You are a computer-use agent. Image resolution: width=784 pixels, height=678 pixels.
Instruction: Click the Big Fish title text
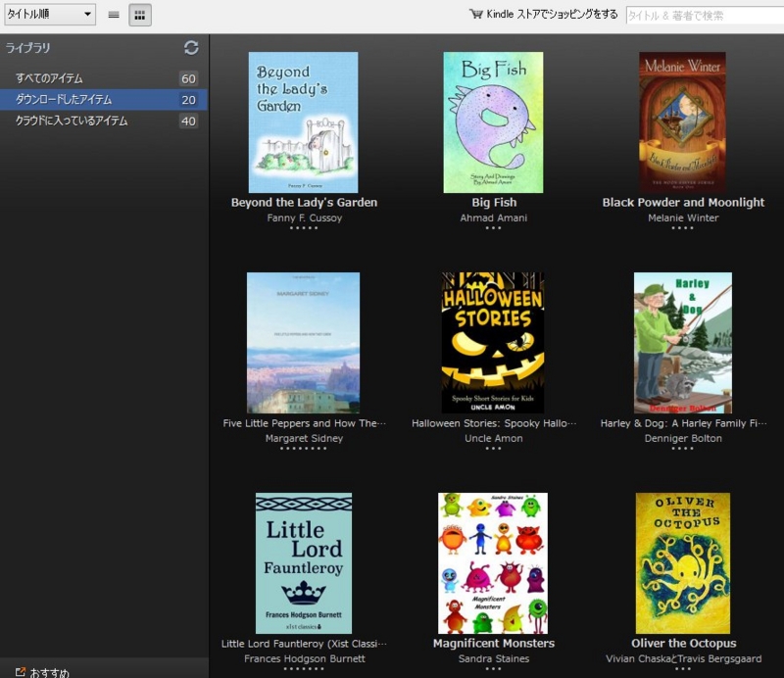494,203
